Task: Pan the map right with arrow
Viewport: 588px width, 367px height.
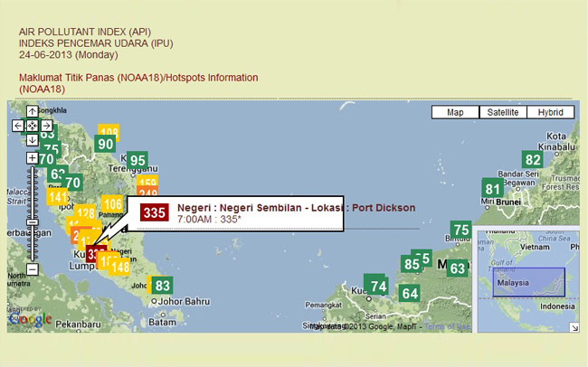Action: [x=46, y=126]
